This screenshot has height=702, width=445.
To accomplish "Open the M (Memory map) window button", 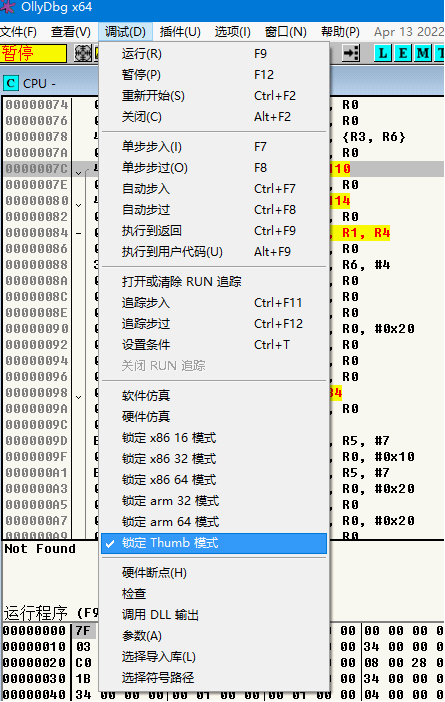I will (x=423, y=53).
